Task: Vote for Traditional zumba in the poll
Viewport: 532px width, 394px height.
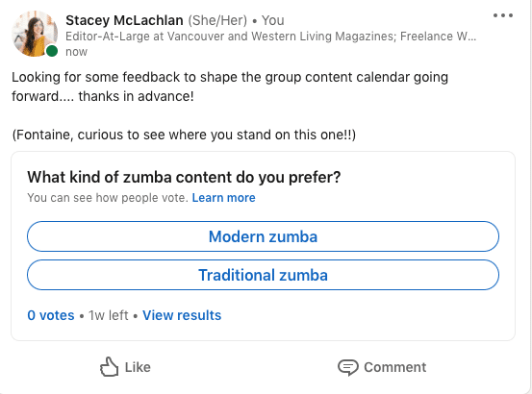Action: click(x=263, y=275)
